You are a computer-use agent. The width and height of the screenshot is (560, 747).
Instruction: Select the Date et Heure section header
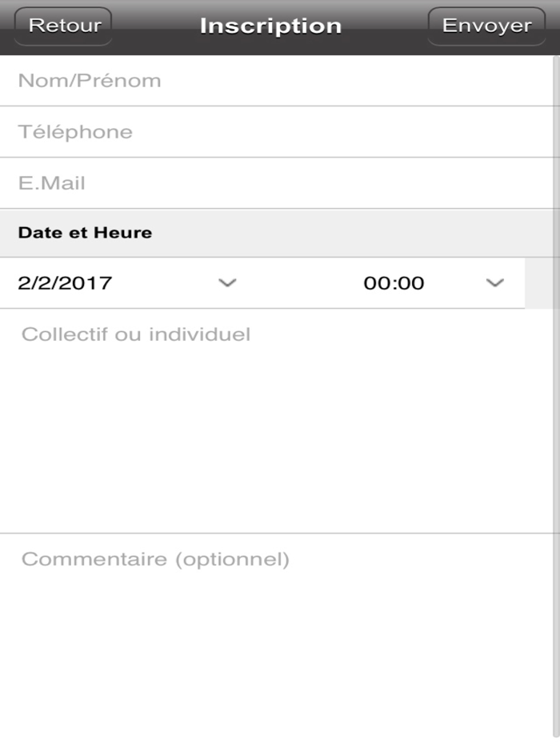[84, 233]
